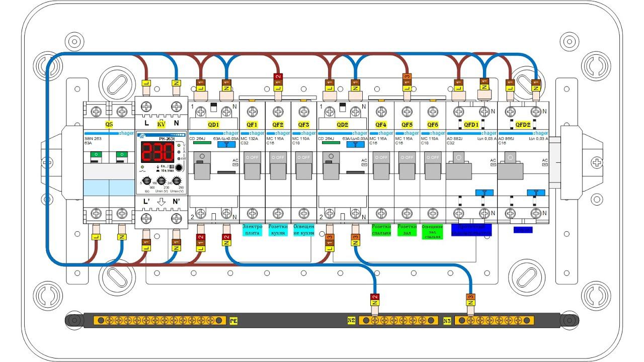Click the "Электро плита" circuit label
The width and height of the screenshot is (644, 362).
pyautogui.click(x=253, y=230)
